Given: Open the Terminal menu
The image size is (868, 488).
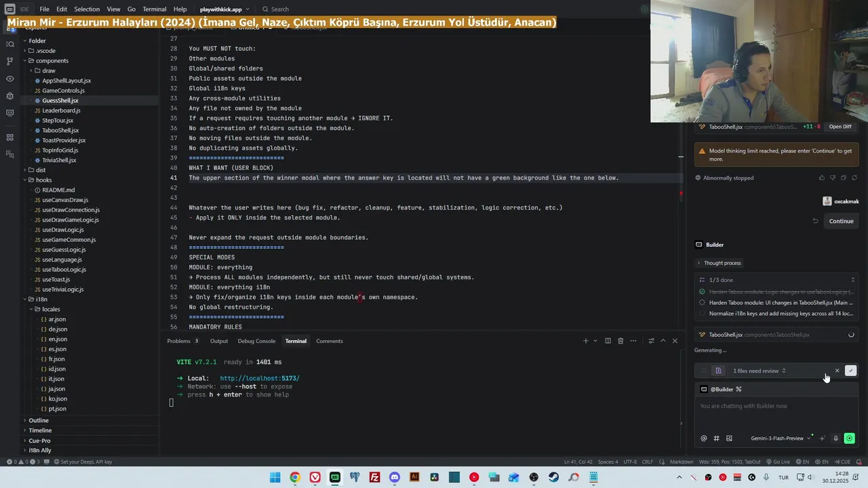Looking at the screenshot, I should (x=154, y=9).
